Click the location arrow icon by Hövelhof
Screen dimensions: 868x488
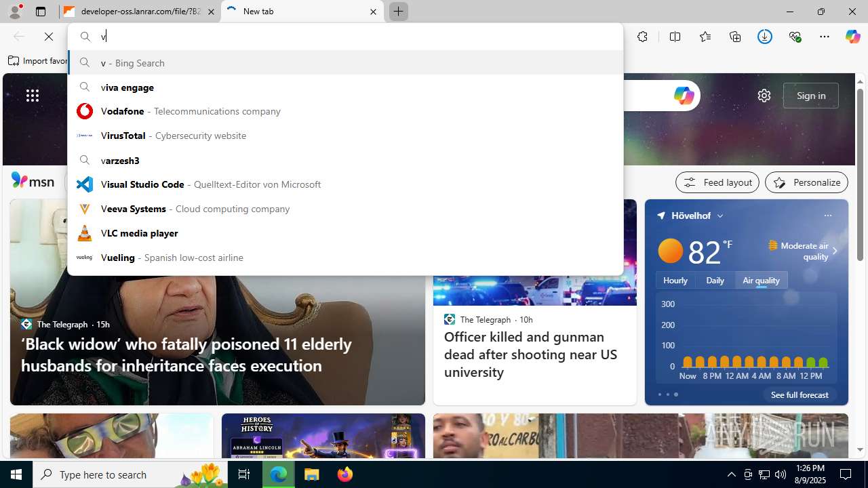click(x=661, y=216)
